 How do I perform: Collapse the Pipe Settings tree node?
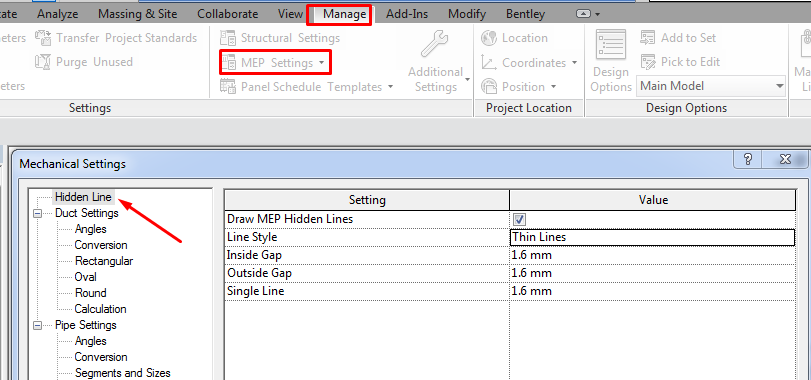click(37, 325)
